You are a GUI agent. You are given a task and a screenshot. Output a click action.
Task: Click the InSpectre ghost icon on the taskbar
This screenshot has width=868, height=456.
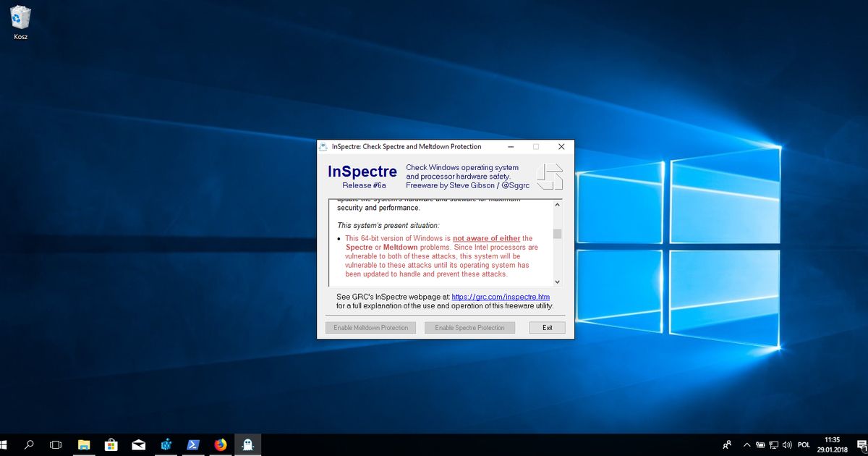click(x=247, y=444)
